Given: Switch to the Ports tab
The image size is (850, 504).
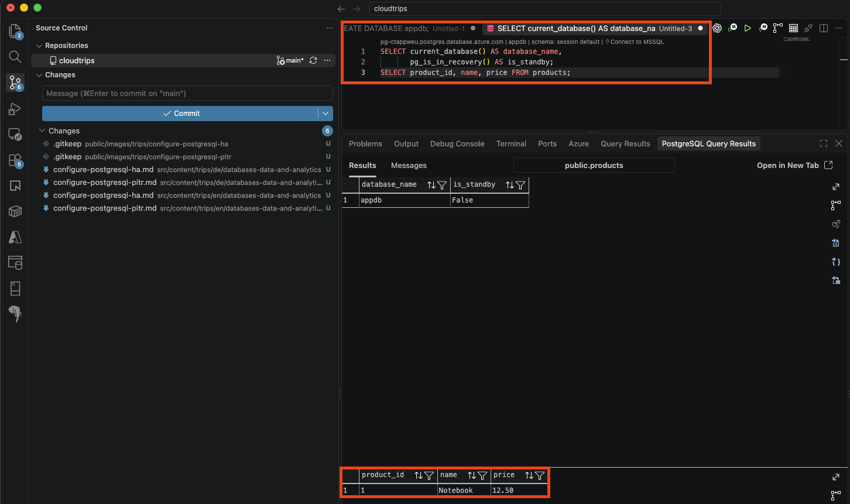Looking at the screenshot, I should (x=547, y=143).
